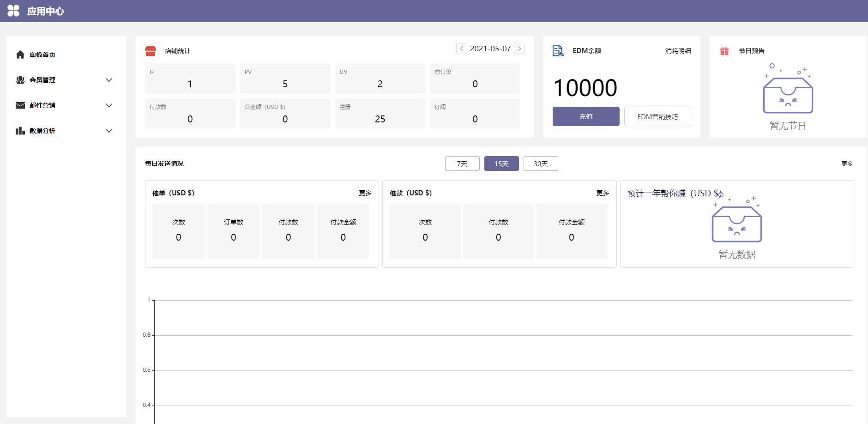
Task: Click 更多 in the 催款 card
Action: [x=603, y=193]
